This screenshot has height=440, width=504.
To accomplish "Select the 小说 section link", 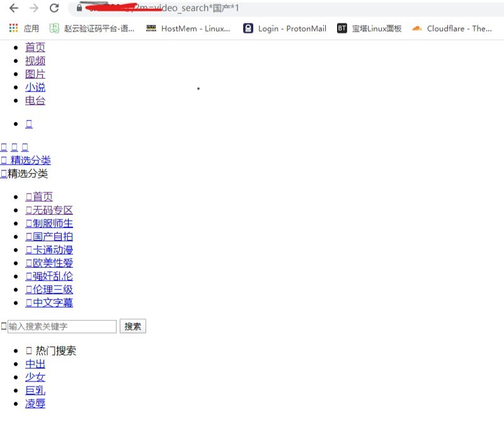I will [x=35, y=87].
